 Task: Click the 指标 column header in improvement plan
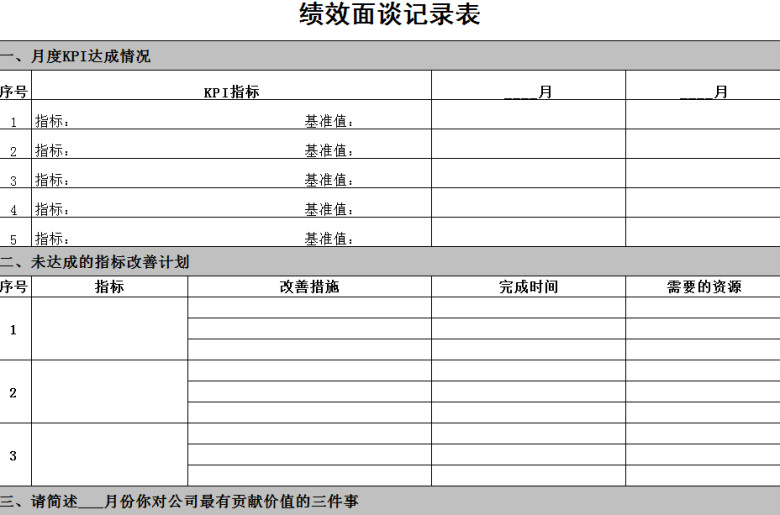109,287
